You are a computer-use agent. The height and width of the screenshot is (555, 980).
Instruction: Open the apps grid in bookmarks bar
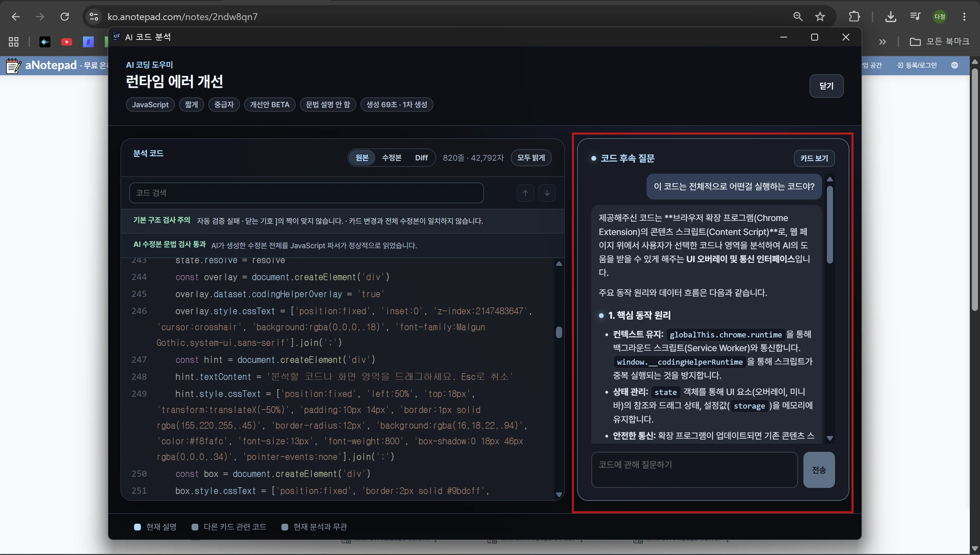[14, 42]
